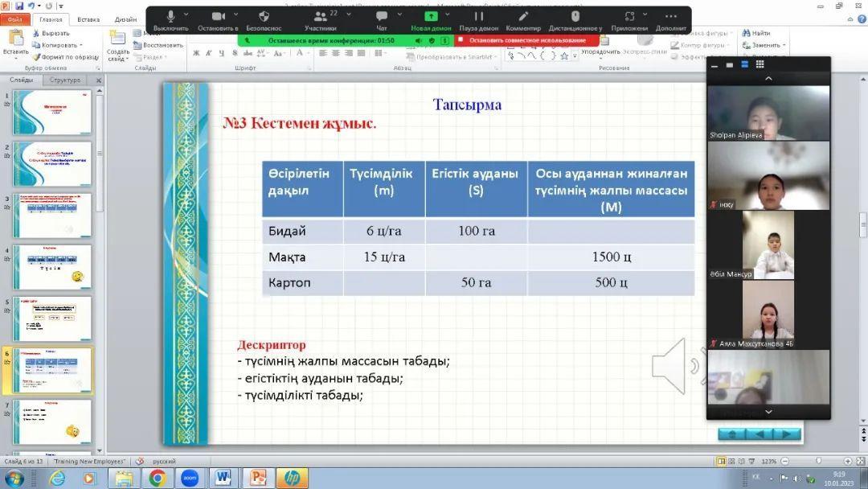Switch to Вставка ribbon tab
This screenshot has width=868, height=489.
(x=88, y=19)
